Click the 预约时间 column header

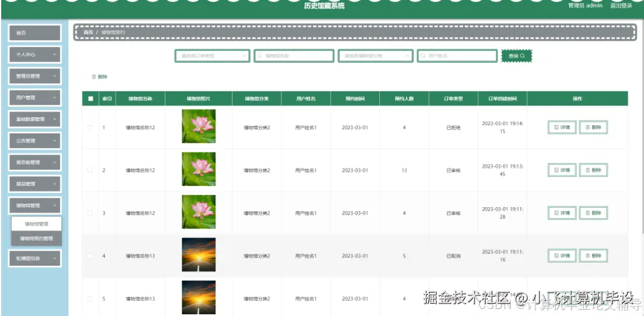(355, 99)
